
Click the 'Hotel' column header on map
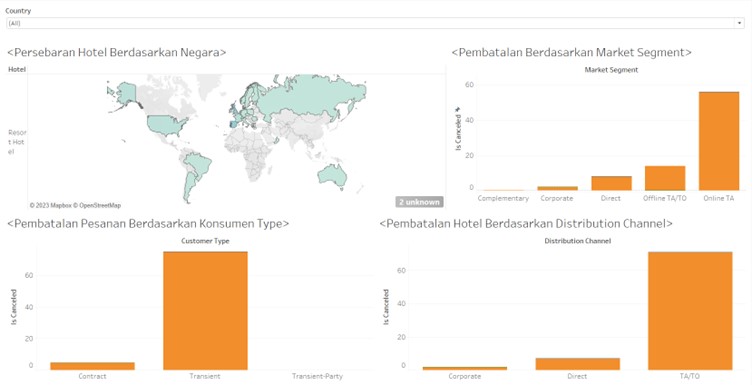pos(17,70)
